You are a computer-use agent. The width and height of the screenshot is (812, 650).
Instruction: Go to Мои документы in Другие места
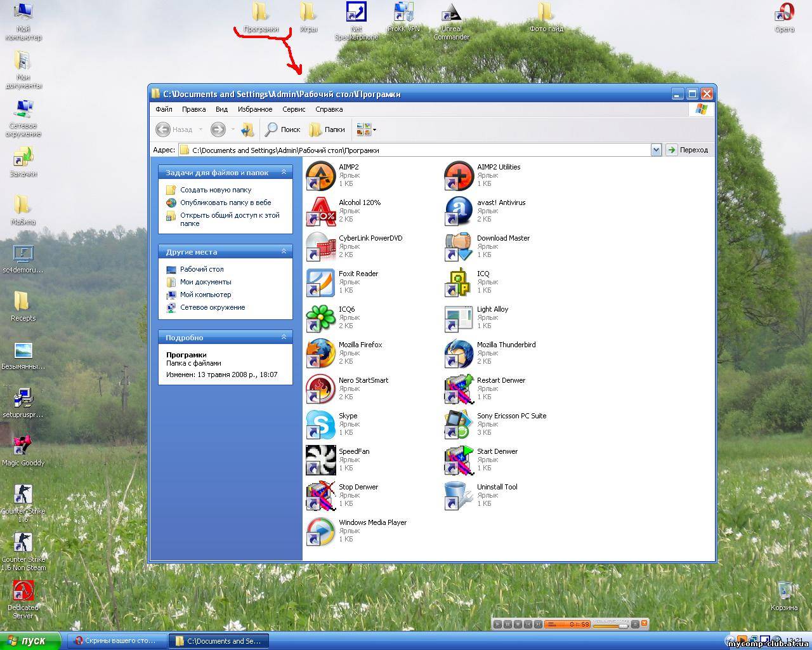click(206, 282)
